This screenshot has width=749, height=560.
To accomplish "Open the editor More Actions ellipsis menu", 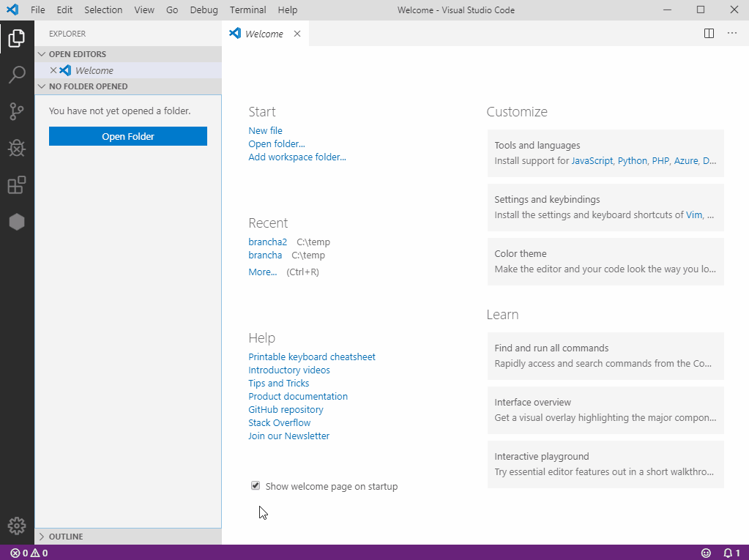I will point(732,33).
